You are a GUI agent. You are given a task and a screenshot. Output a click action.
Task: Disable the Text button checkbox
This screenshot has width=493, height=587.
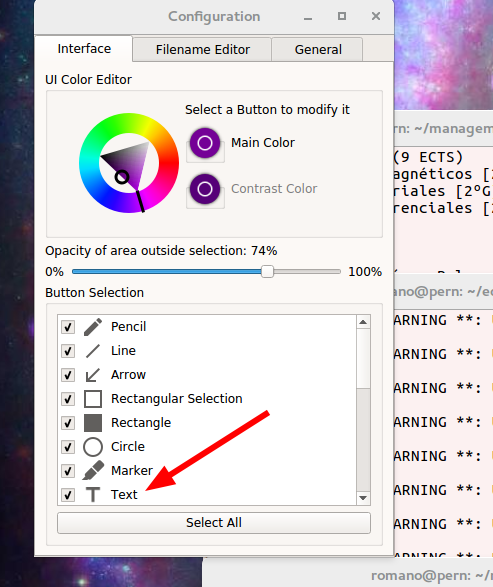[68, 495]
